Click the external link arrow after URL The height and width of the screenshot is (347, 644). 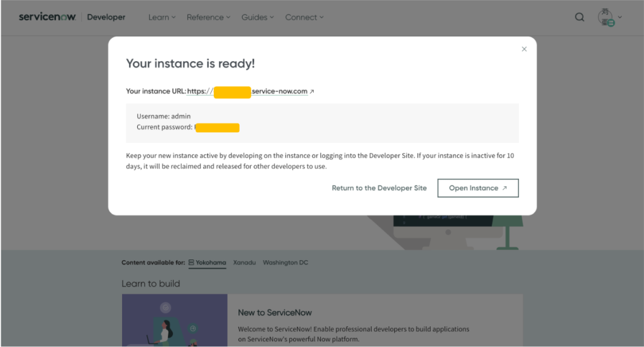tap(312, 92)
